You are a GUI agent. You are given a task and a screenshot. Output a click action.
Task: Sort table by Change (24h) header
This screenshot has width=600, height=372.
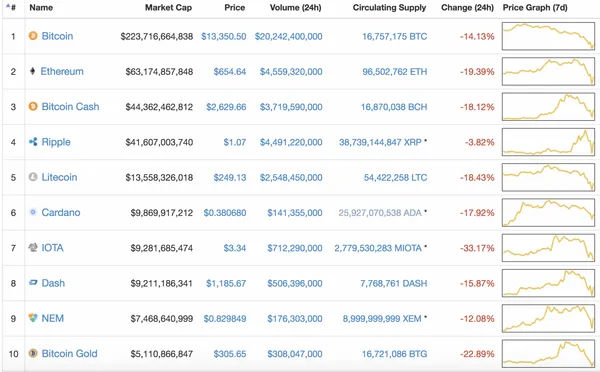coord(467,8)
